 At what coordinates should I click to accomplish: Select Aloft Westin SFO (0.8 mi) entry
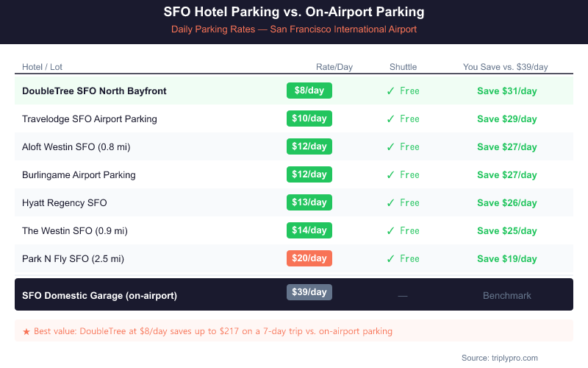(x=76, y=147)
